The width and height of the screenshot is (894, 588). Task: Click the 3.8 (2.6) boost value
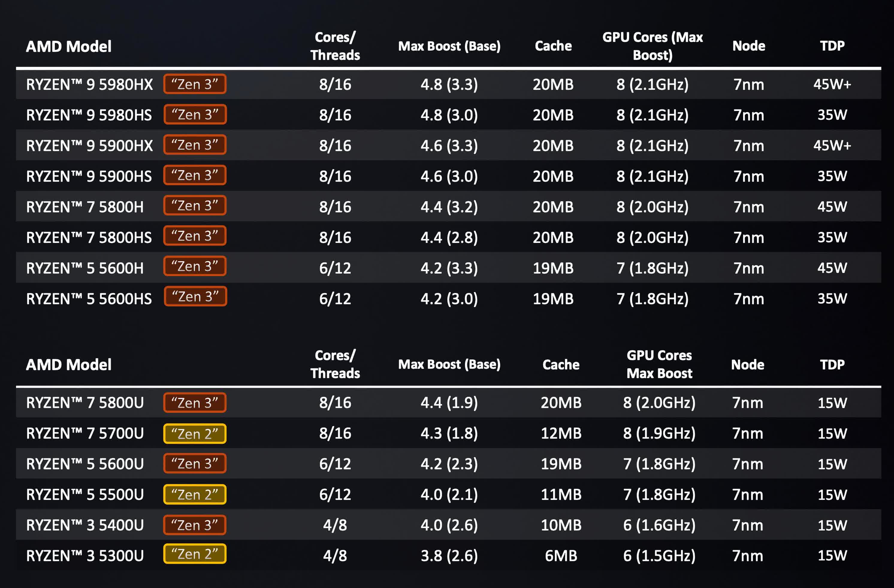point(449,557)
